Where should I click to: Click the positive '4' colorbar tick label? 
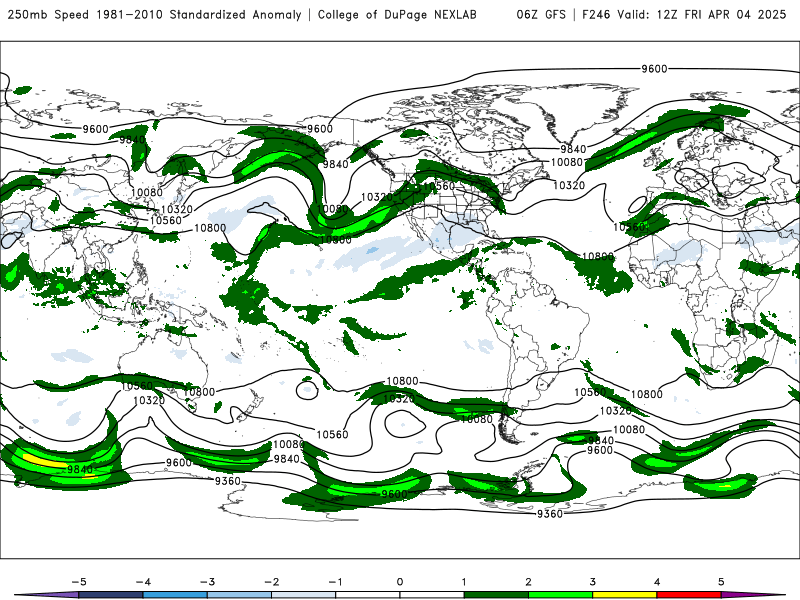click(x=657, y=582)
